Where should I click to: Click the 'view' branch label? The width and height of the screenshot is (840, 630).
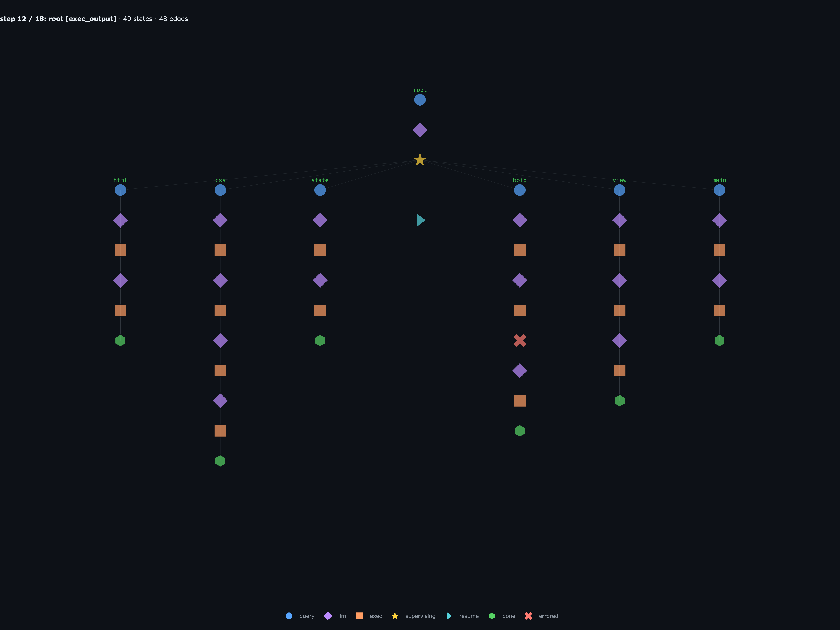coord(620,180)
